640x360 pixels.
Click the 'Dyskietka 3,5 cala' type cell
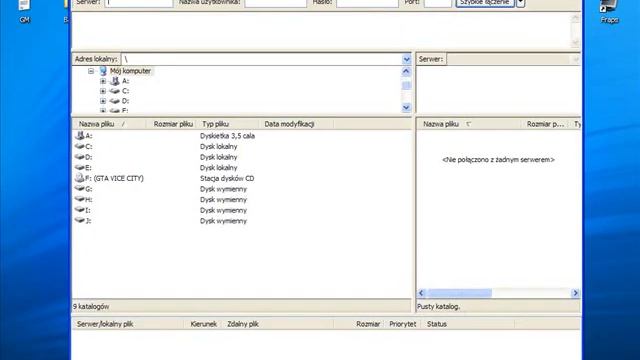[x=227, y=136]
